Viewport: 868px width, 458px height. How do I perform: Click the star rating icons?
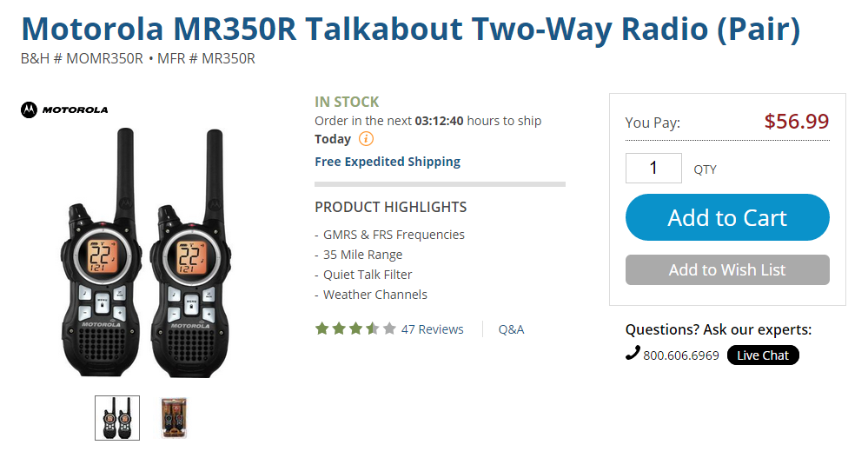355,329
